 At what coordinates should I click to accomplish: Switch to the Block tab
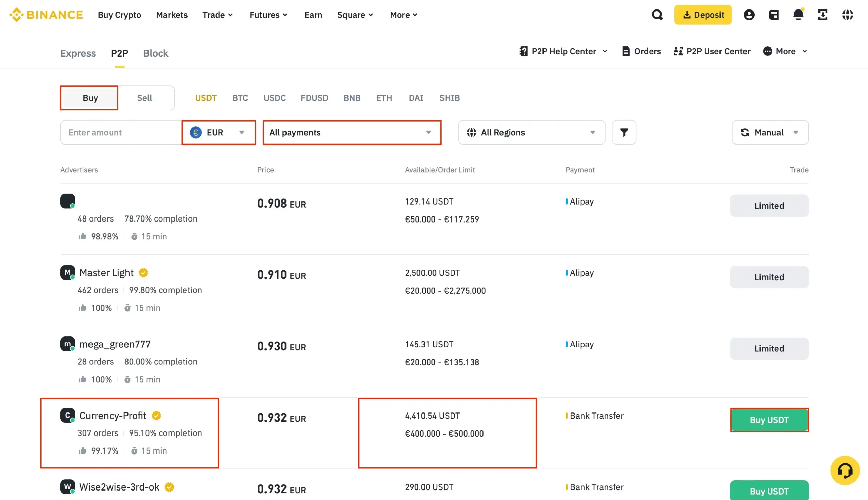156,53
